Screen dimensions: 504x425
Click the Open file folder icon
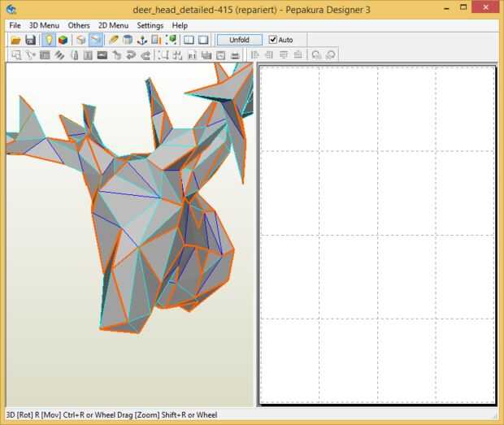pos(15,40)
